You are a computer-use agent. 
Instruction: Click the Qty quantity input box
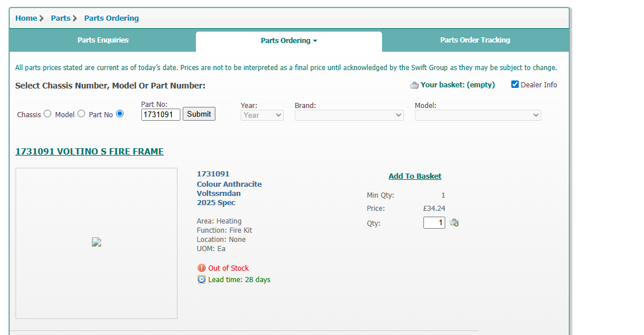434,222
